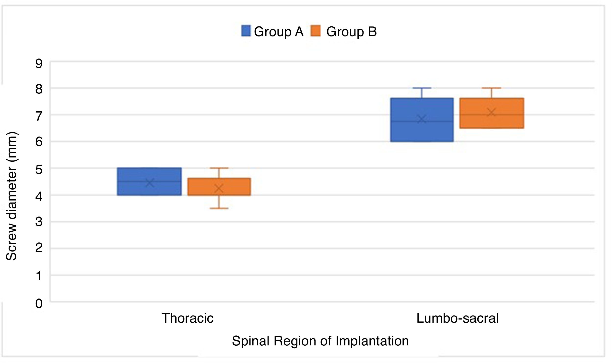This screenshot has width=612, height=364.
Task: Select the Thoracic category axis label
Action: pos(188,318)
